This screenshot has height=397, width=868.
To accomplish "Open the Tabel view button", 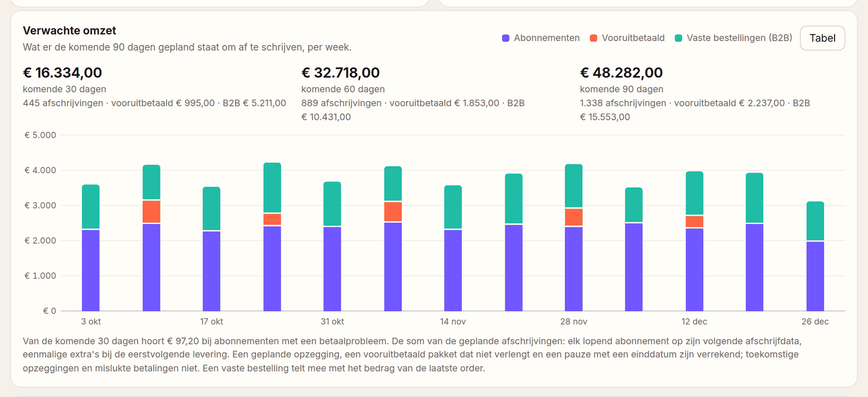I will click(x=822, y=38).
